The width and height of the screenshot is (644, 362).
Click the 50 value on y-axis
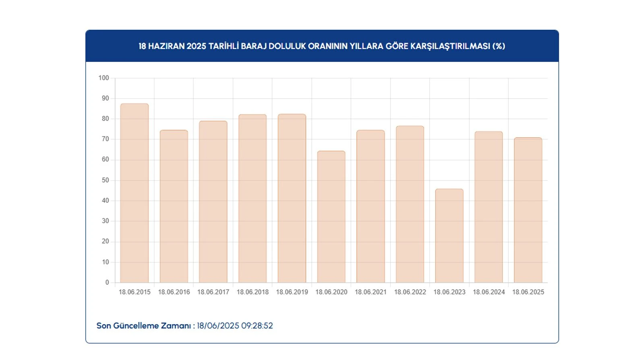coord(105,180)
